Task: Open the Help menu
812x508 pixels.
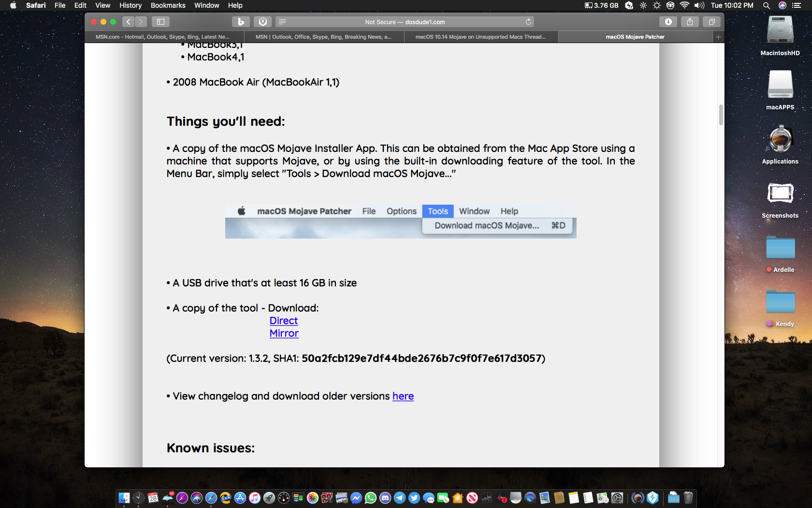Action: [x=235, y=5]
